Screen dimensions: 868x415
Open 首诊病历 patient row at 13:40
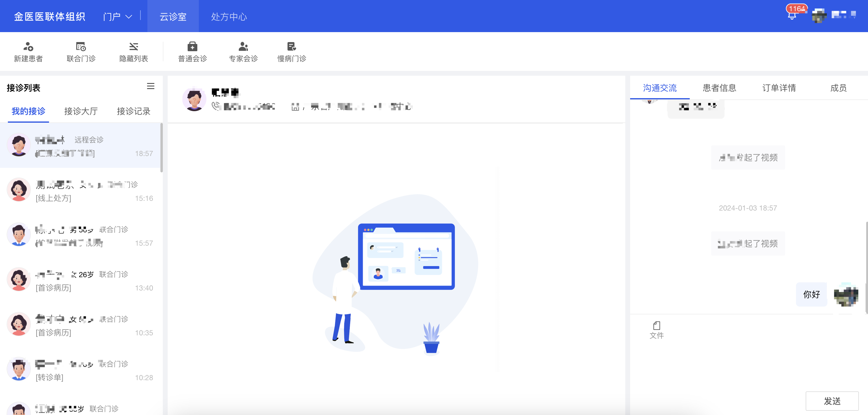pos(80,280)
